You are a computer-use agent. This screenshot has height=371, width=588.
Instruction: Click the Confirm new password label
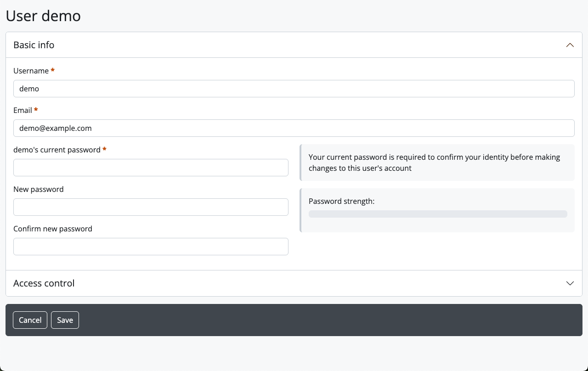tap(53, 229)
